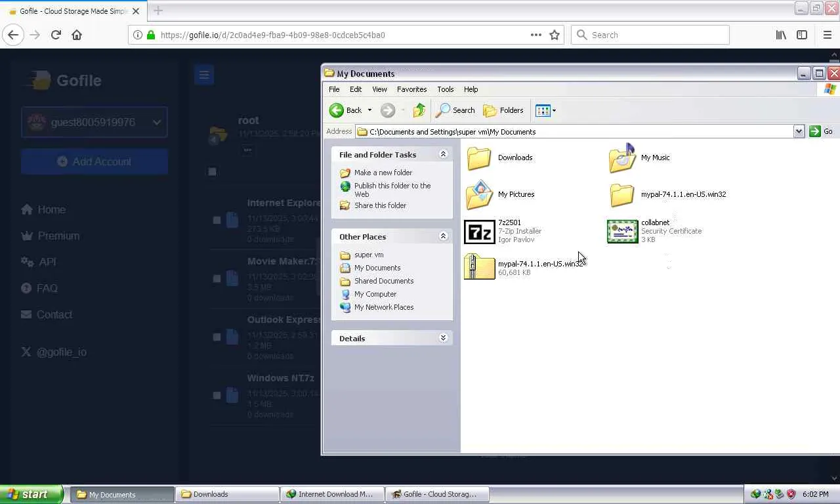Open the browser page actions ellipsis
This screenshot has width=840, height=504.
(x=536, y=35)
